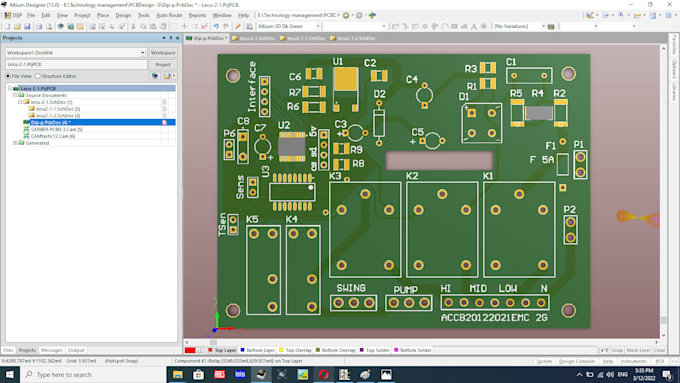Click the Clear button at bottom right
Screen dimensions: 680x383
click(x=660, y=350)
